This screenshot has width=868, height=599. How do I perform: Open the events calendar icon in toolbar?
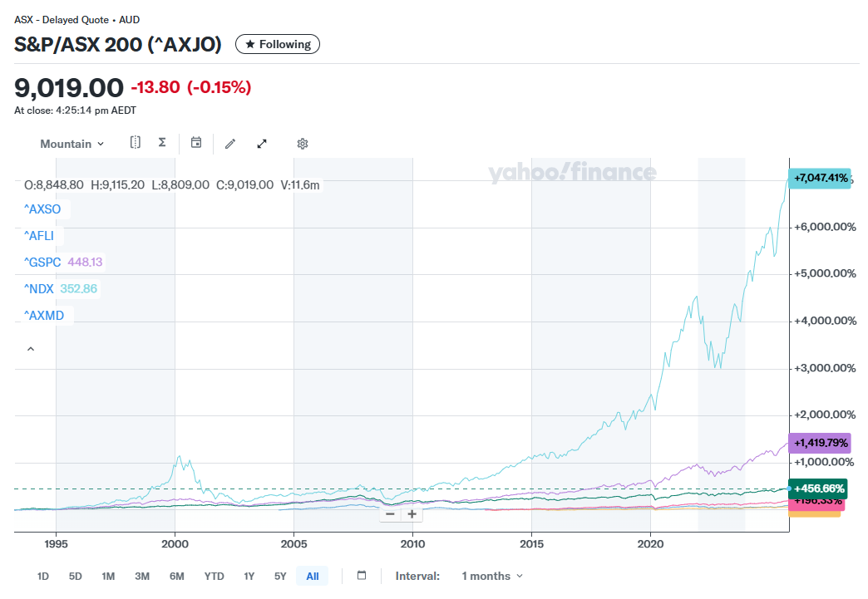[196, 143]
